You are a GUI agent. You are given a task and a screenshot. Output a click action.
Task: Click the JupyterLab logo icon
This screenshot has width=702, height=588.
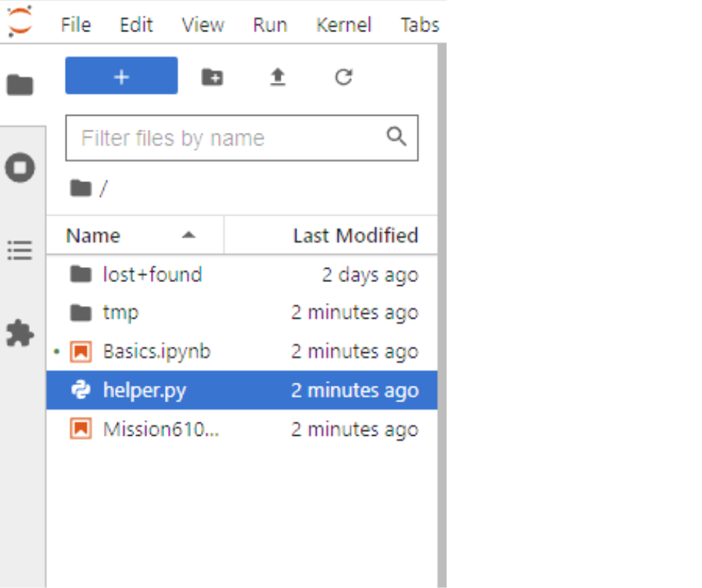20,20
